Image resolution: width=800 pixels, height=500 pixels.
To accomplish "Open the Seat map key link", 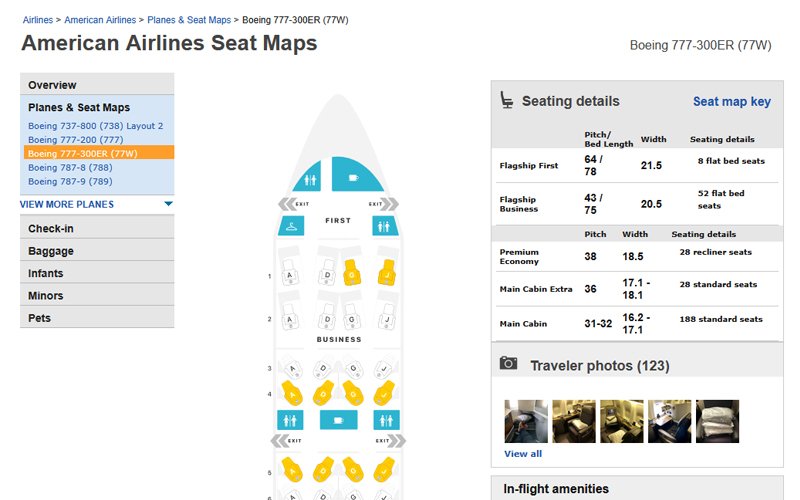I will pos(731,102).
